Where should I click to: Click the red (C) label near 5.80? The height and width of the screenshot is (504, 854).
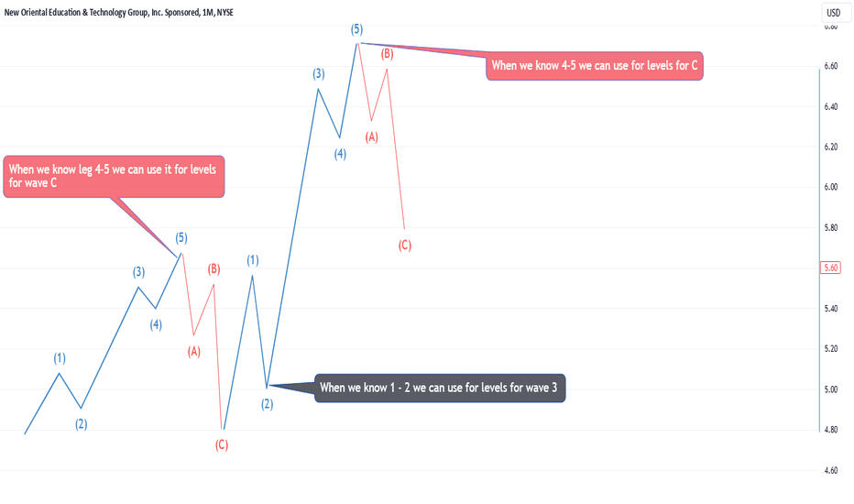pos(405,246)
